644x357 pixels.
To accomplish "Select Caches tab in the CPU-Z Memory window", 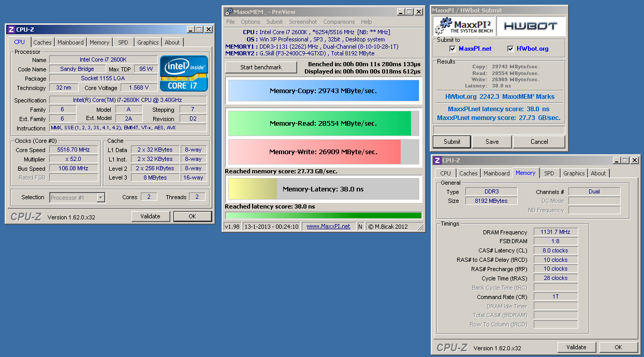I will 469,173.
